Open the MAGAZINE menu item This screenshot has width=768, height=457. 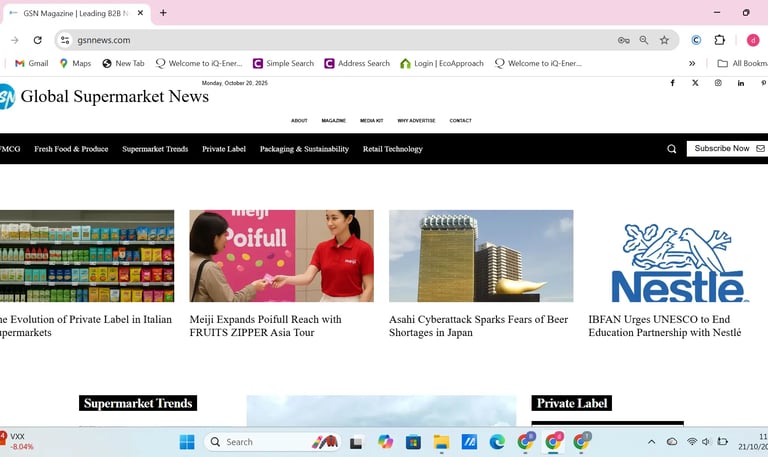(x=334, y=120)
